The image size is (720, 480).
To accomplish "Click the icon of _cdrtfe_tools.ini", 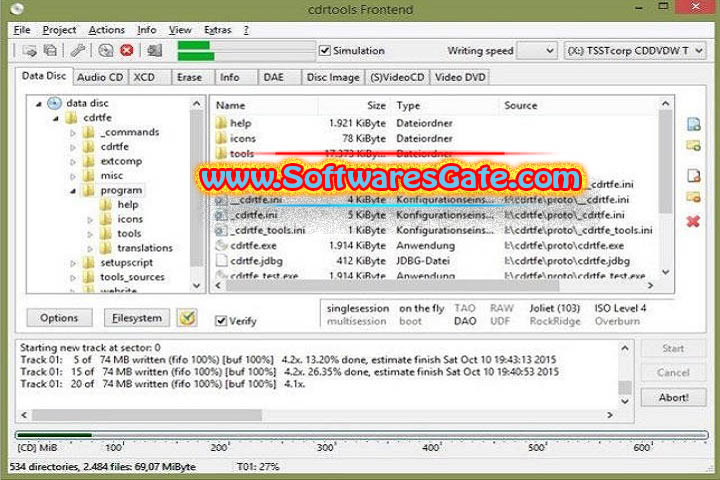I will click(222, 230).
